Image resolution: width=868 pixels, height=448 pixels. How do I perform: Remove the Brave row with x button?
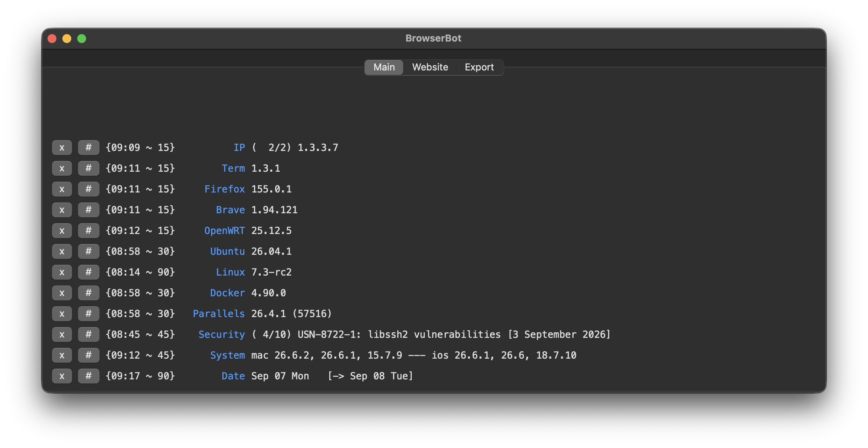62,210
